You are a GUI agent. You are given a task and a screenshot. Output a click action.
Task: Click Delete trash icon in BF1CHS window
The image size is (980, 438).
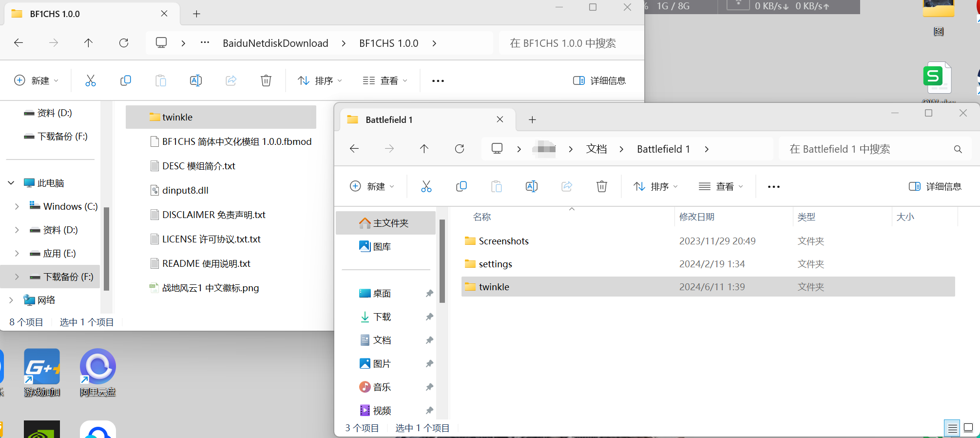click(266, 80)
